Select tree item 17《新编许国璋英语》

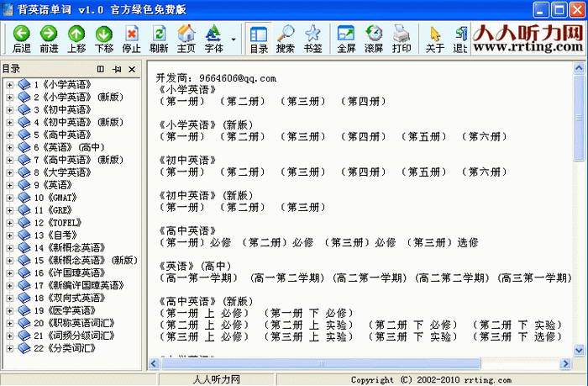[x=79, y=286]
